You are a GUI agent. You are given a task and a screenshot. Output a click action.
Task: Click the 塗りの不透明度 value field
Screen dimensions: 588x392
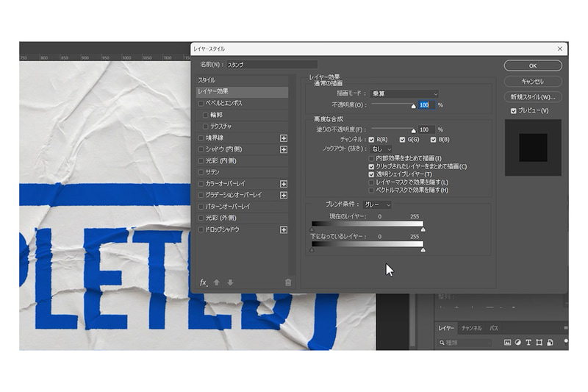tap(427, 129)
